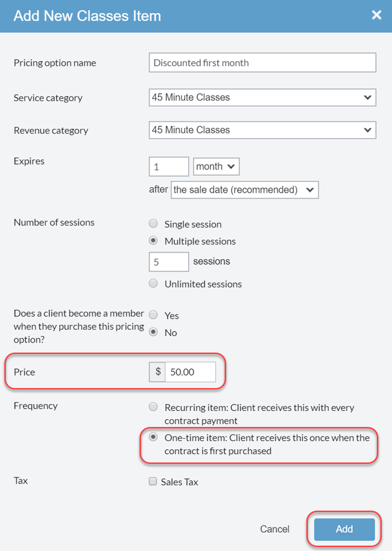The image size is (392, 551).
Task: Select One-time item frequency
Action: click(153, 438)
